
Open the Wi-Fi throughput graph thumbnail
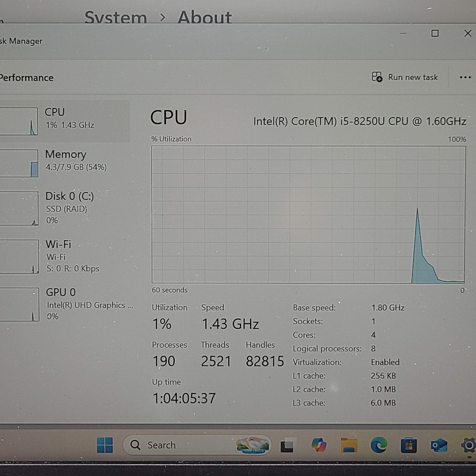click(19, 256)
